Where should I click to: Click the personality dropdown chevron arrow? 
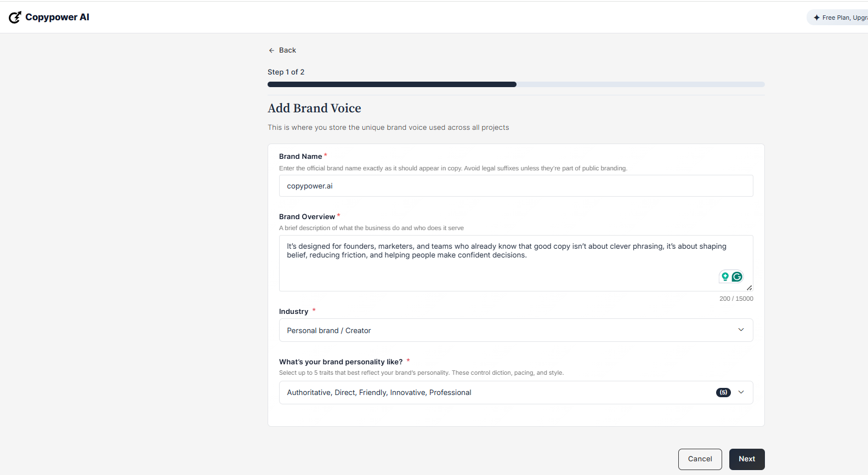click(x=741, y=392)
